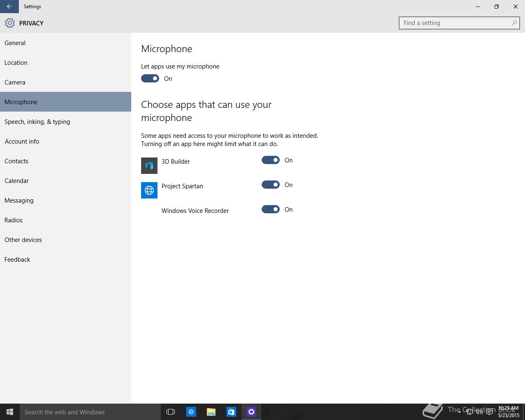This screenshot has height=420, width=525.
Task: Click the Find a setting search box
Action: pos(459,23)
